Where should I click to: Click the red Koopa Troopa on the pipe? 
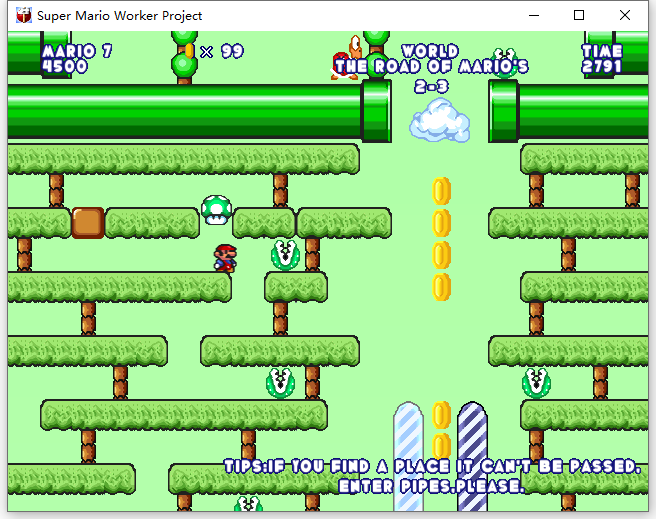pos(347,58)
